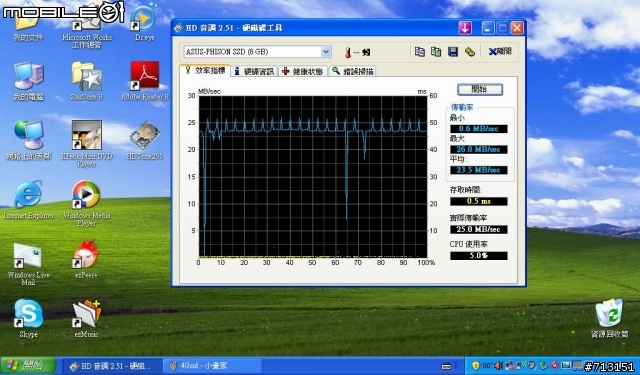Open the ezPeer+ desktop shortcut
640x375 pixels.
87,259
